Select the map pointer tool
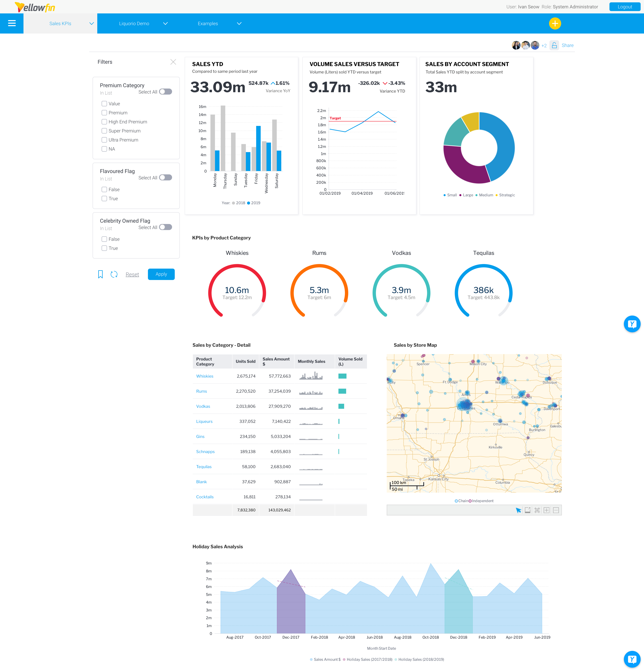 tap(518, 510)
